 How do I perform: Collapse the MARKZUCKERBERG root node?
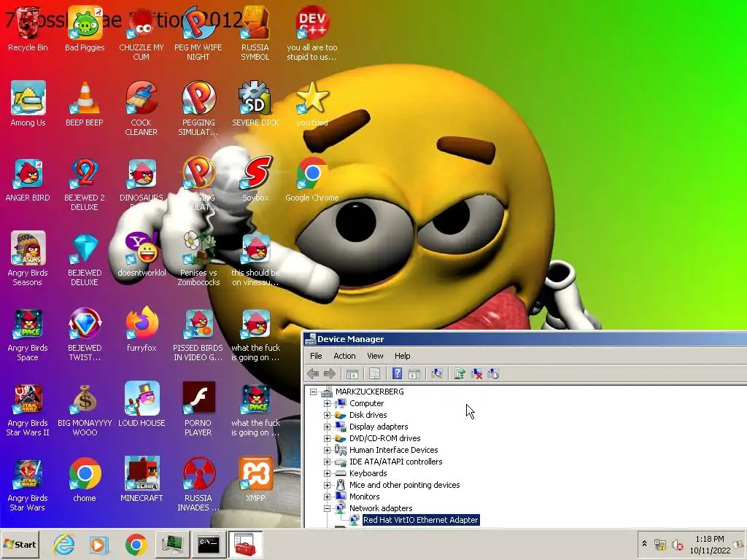pos(313,392)
